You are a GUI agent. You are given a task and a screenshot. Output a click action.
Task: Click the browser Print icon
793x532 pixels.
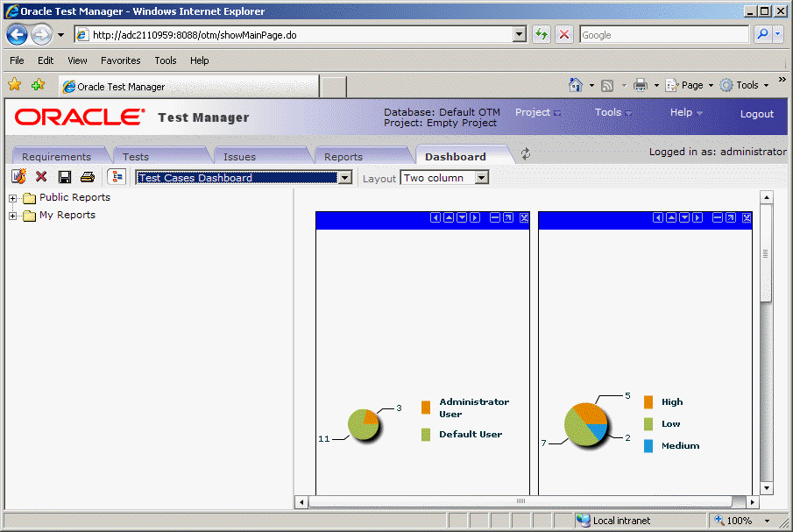[641, 85]
